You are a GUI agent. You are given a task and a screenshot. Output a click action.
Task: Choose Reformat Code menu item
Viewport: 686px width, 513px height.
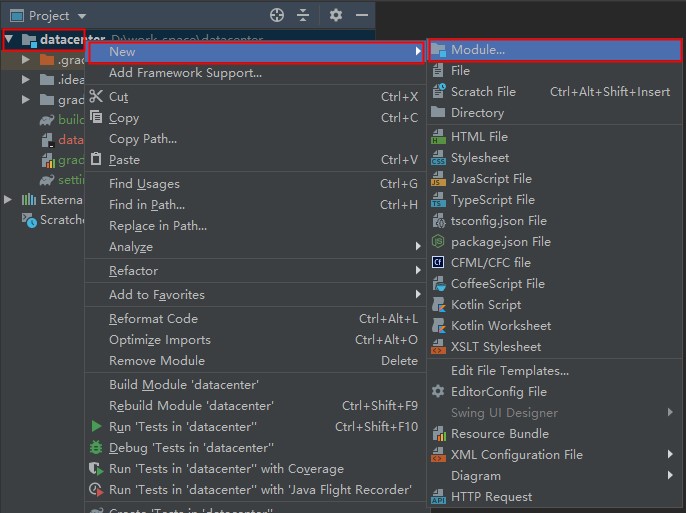click(153, 319)
